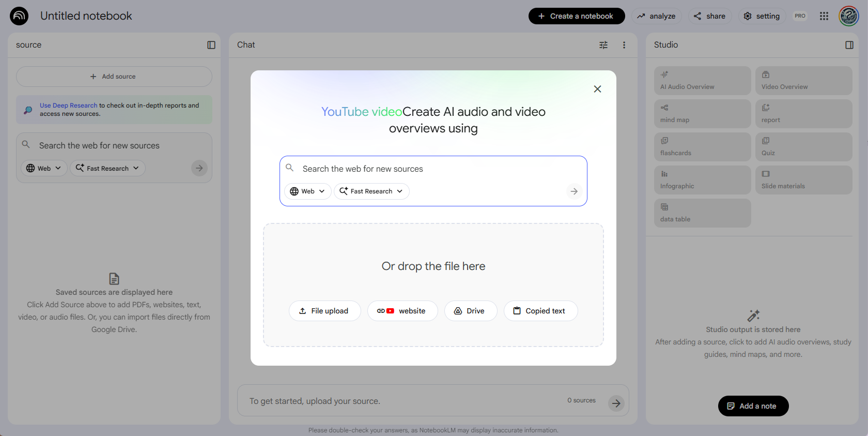Click the PRO badge

[x=800, y=16]
